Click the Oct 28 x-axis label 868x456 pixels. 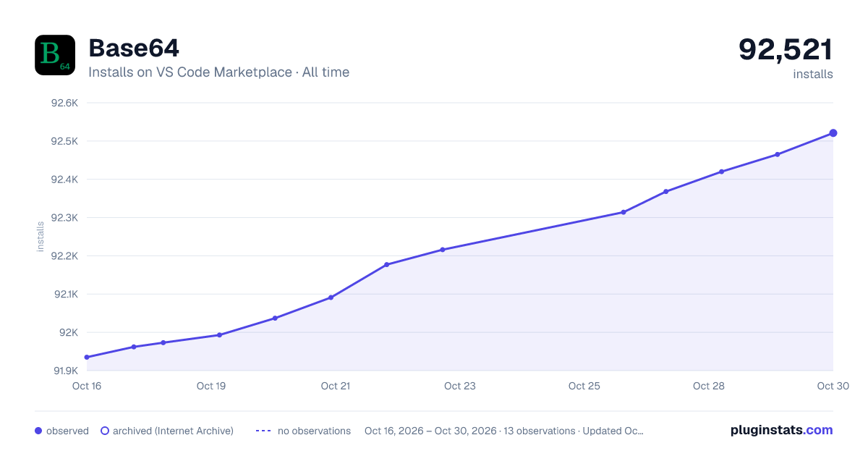709,386
